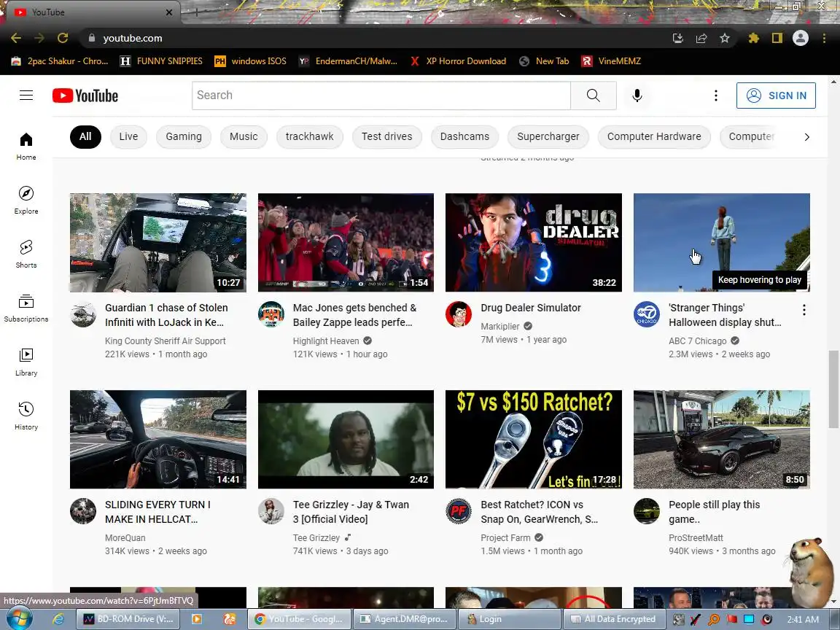
Task: Open BD-ROM Drive taskbar item
Action: pyautogui.click(x=128, y=619)
